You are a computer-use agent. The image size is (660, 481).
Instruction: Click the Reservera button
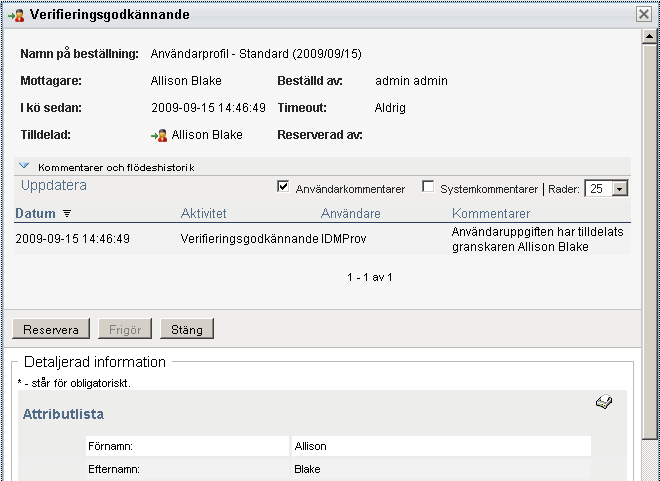click(x=51, y=329)
